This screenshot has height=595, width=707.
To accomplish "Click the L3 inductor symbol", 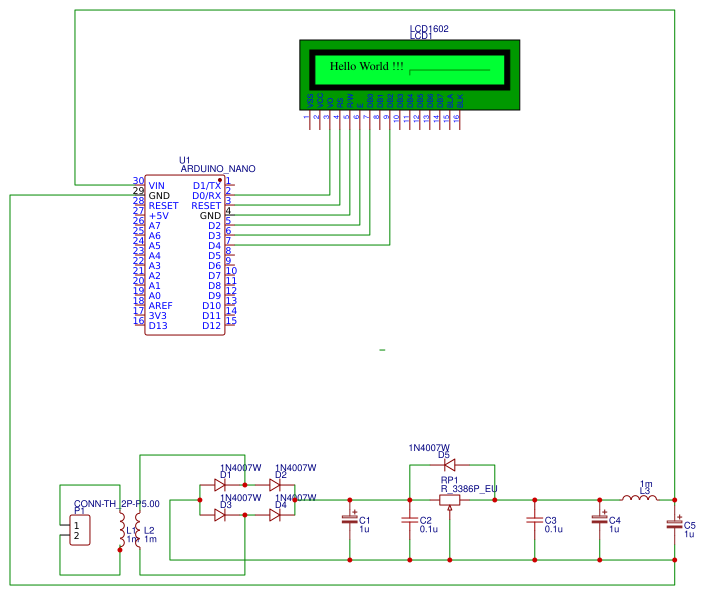I will click(x=640, y=498).
